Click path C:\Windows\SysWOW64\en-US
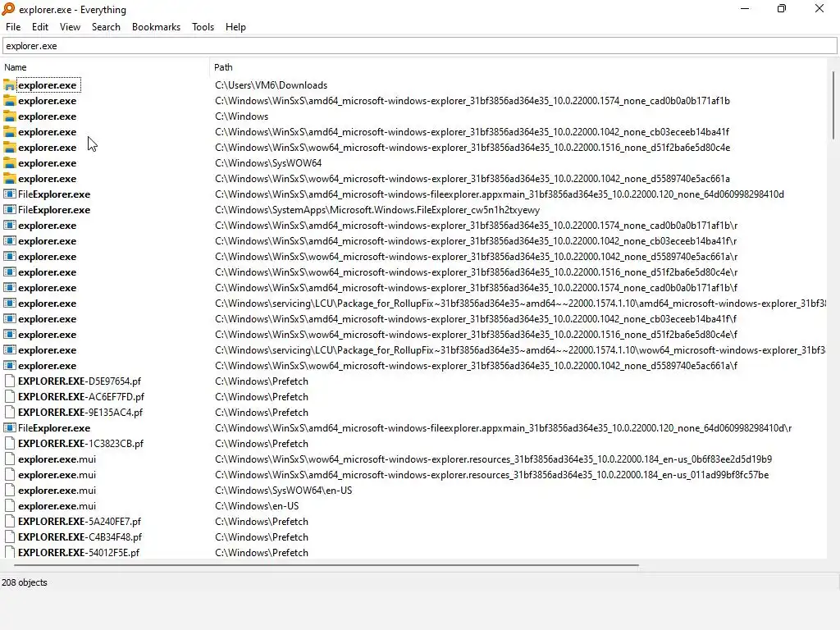Screen dimensions: 840x630 point(283,491)
